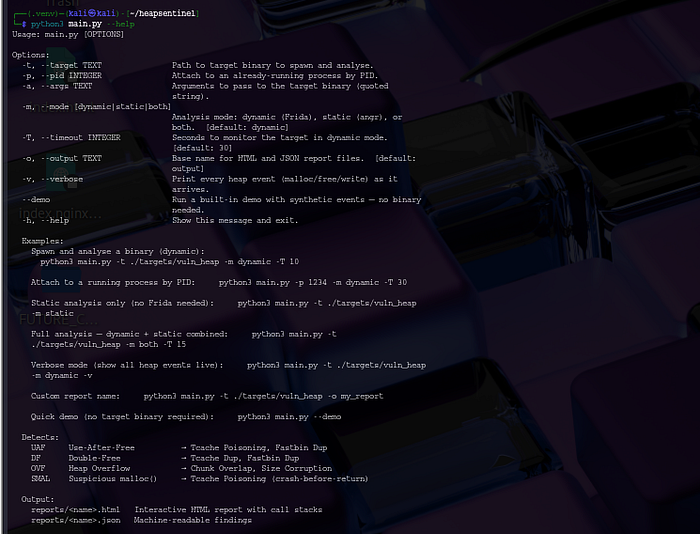Select the "-t, --target TEXT" option
The width and height of the screenshot is (700, 534).
click(x=62, y=65)
